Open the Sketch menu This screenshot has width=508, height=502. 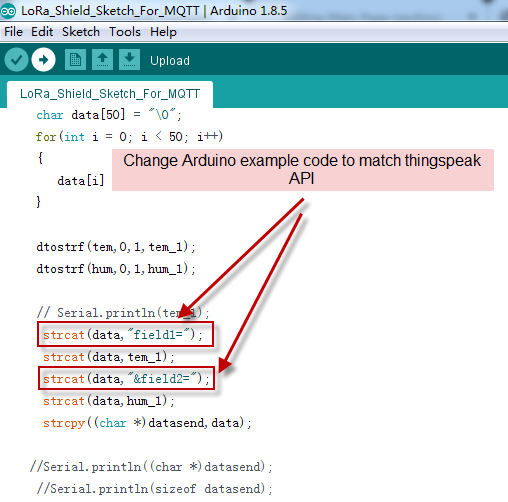pyautogui.click(x=81, y=32)
